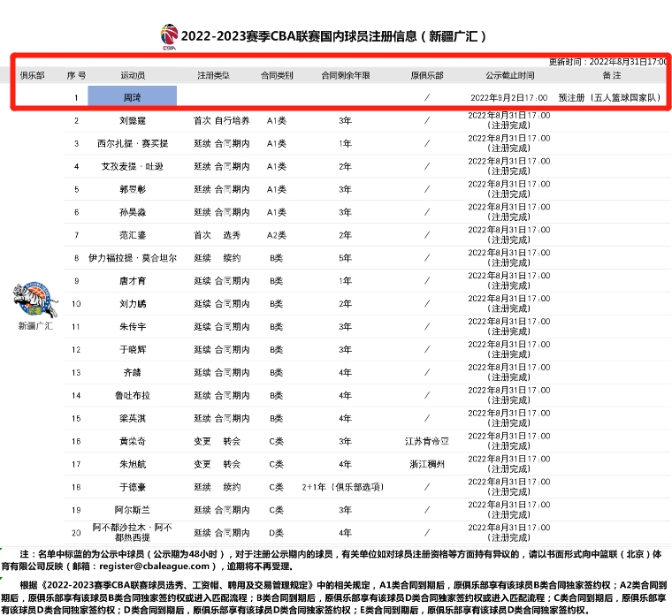Click the player name "梁英淇"

click(x=133, y=419)
